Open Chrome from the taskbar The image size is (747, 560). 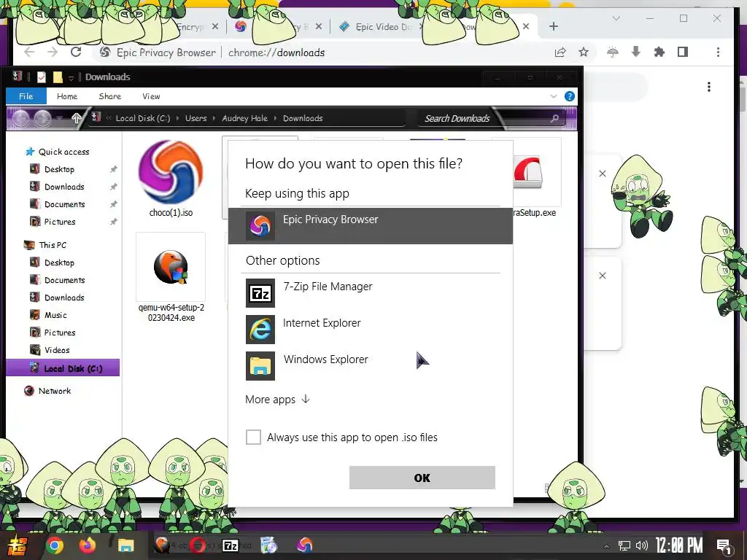pyautogui.click(x=55, y=545)
